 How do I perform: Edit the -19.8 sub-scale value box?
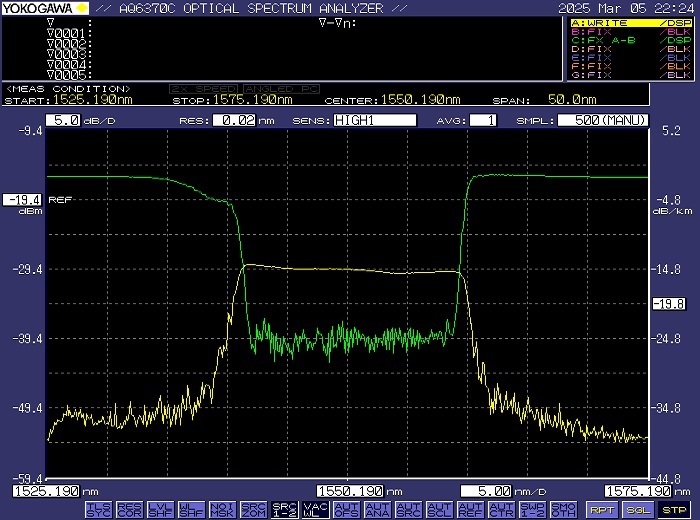669,304
